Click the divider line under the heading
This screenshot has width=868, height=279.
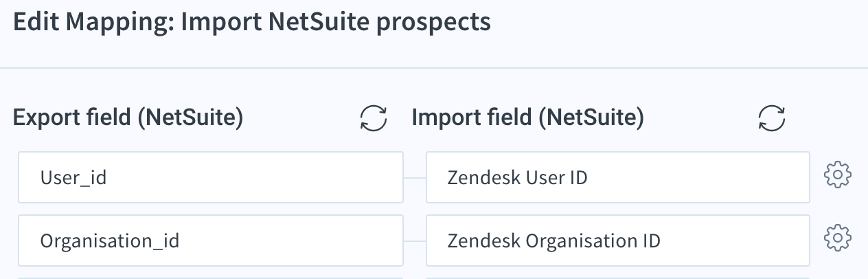pos(434,68)
